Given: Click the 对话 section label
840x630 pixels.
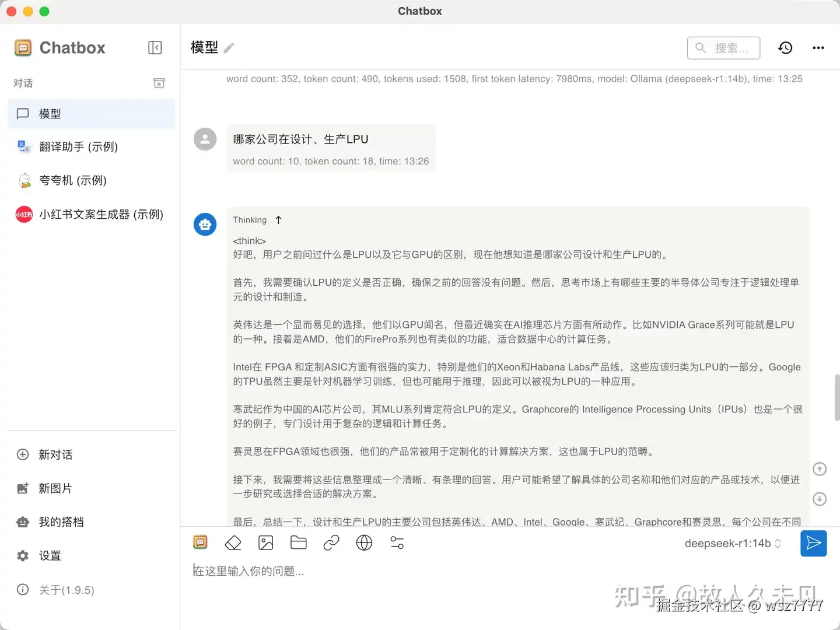Looking at the screenshot, I should (23, 83).
